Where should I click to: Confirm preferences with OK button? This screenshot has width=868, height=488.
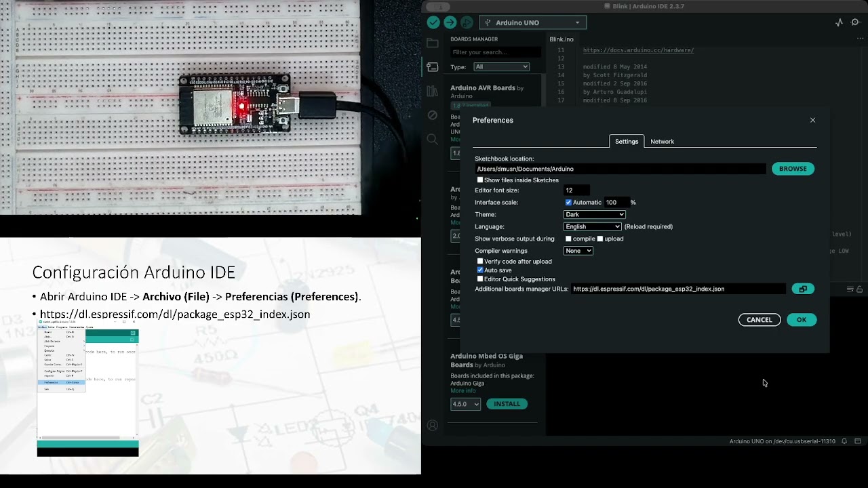(802, 320)
